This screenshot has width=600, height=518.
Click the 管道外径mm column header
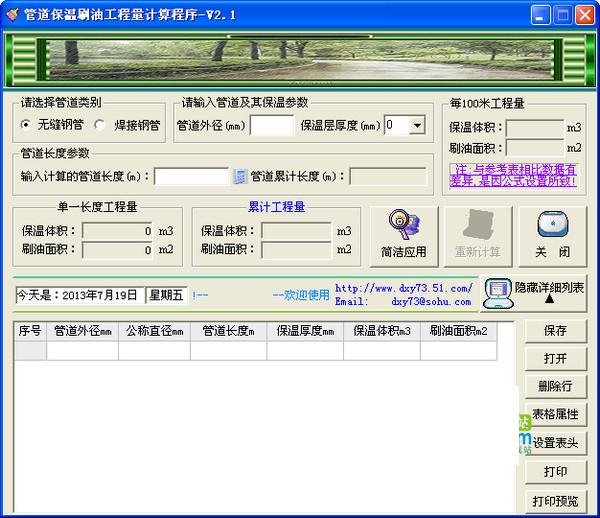83,330
